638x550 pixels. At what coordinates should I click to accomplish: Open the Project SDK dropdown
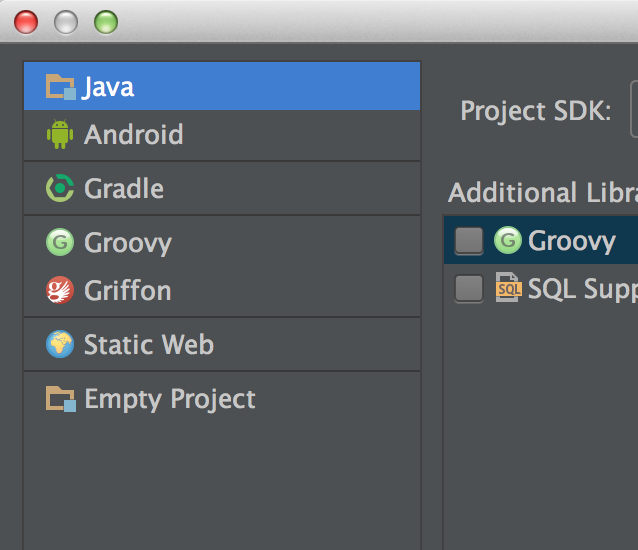(634, 109)
